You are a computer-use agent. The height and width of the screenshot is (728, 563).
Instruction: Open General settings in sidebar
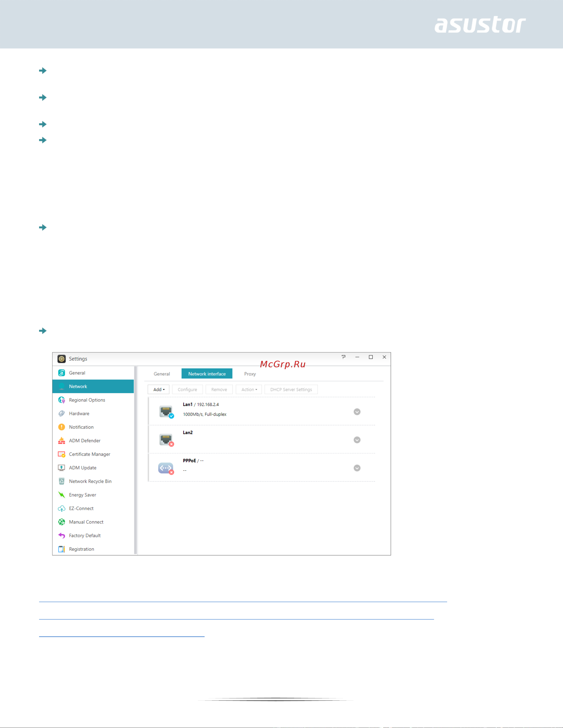click(x=93, y=373)
